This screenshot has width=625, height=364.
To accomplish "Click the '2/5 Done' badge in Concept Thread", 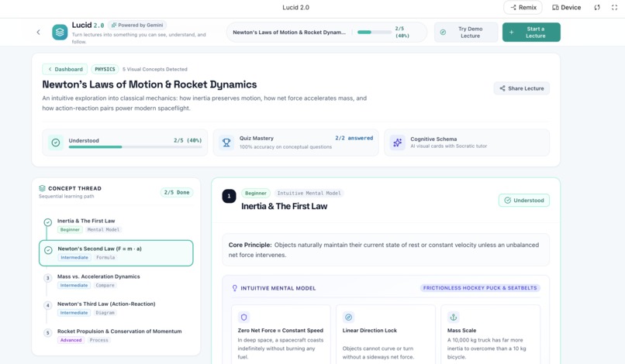I will (177, 192).
